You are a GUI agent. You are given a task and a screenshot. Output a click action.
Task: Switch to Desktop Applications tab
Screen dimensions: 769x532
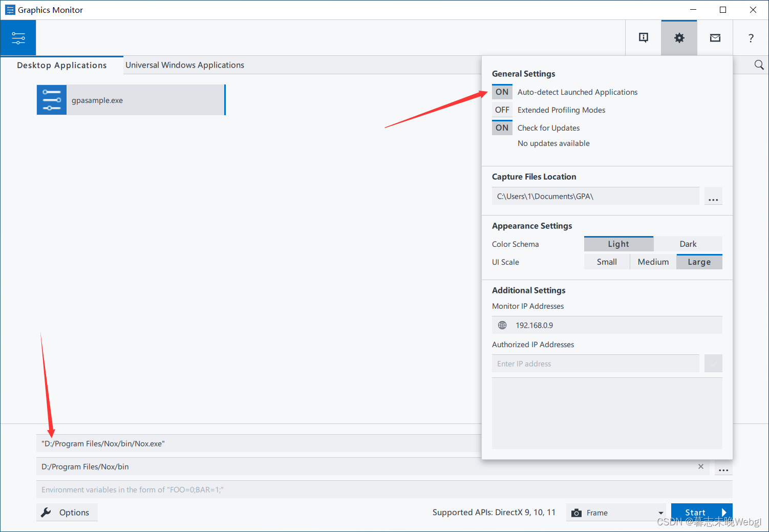click(62, 65)
